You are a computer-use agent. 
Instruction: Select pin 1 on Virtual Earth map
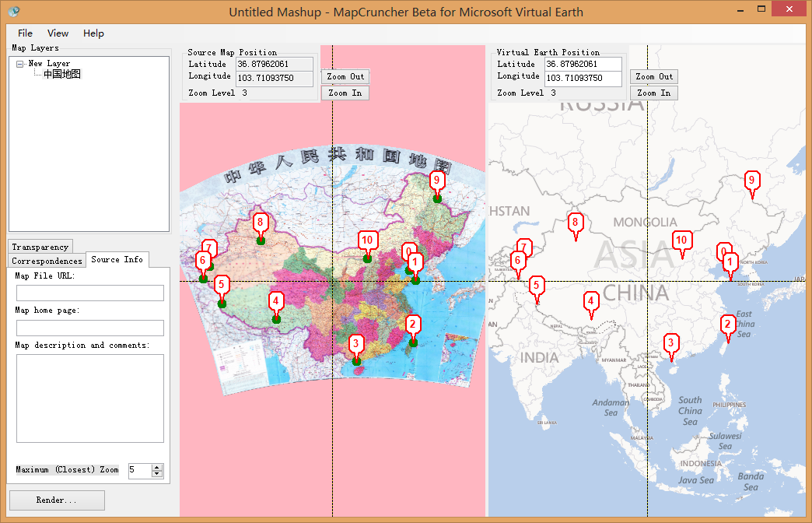pos(730,262)
